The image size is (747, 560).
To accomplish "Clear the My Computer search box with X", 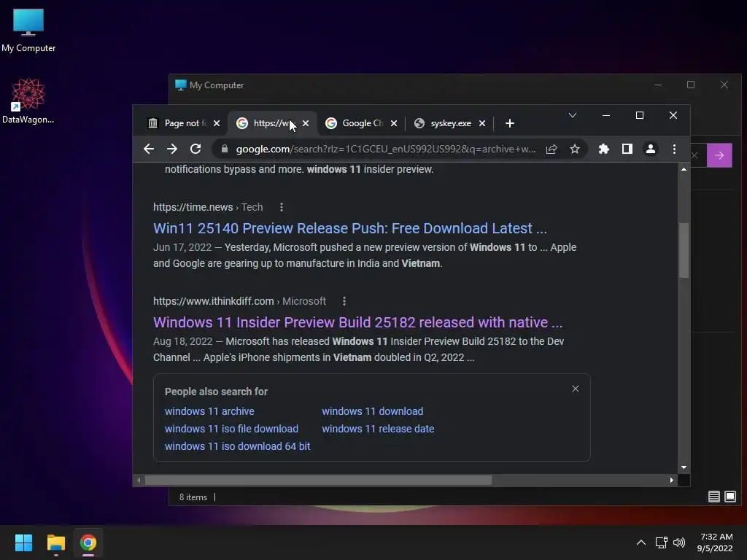I will [x=695, y=155].
